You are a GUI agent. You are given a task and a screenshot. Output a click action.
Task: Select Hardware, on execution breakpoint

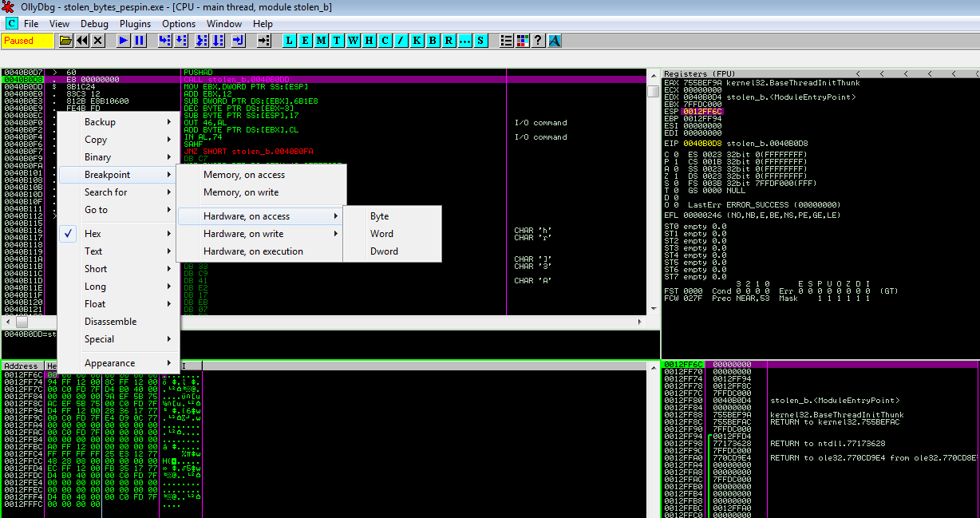262,251
